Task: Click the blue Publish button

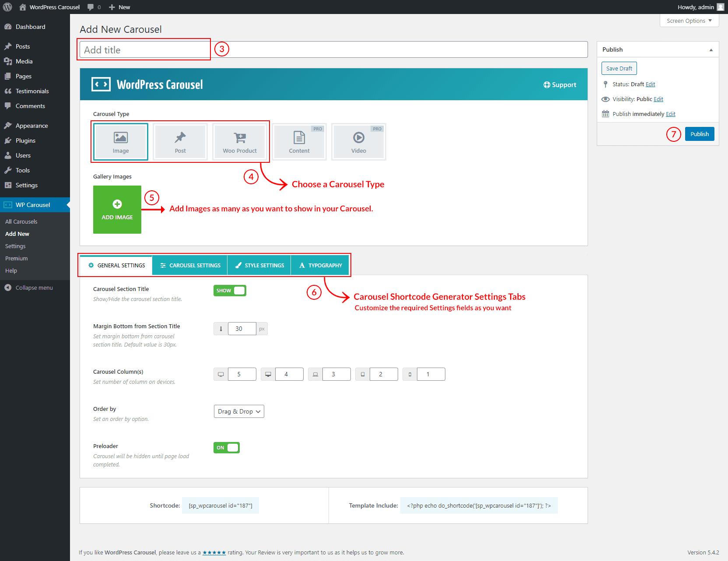Action: pos(699,134)
